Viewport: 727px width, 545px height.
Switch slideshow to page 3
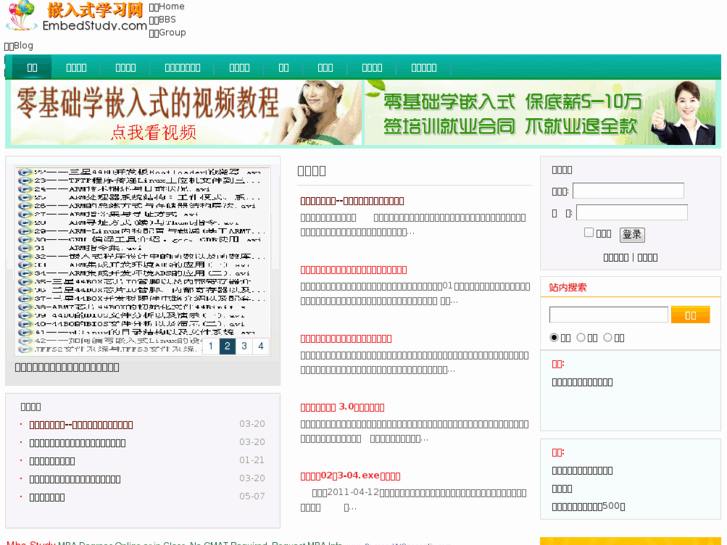[x=244, y=346]
